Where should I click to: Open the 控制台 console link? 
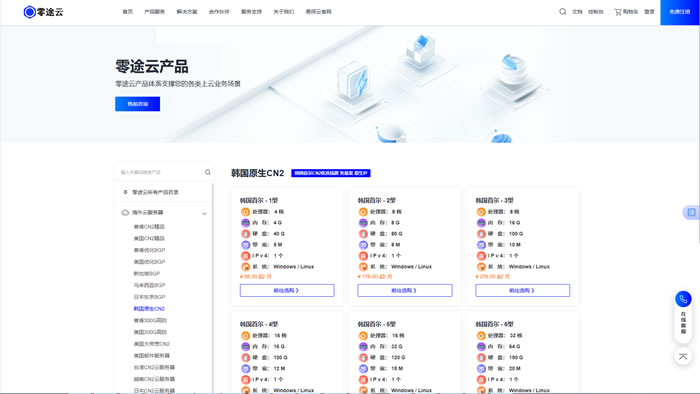(x=596, y=12)
